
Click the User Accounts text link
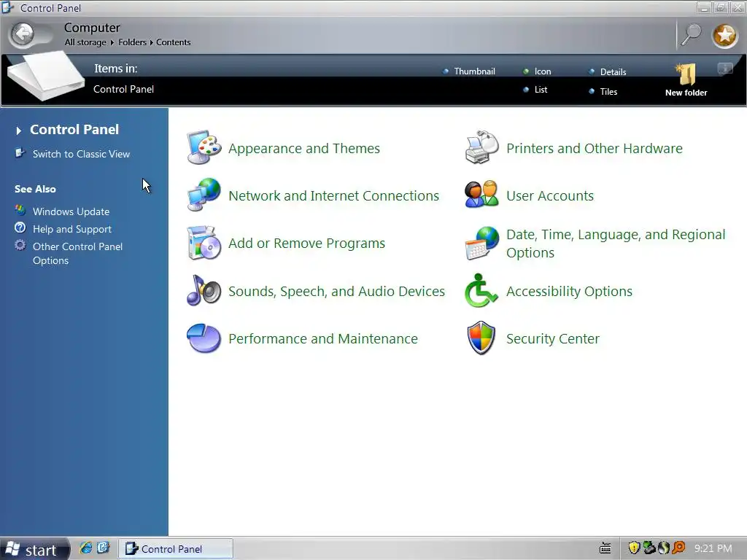point(550,195)
